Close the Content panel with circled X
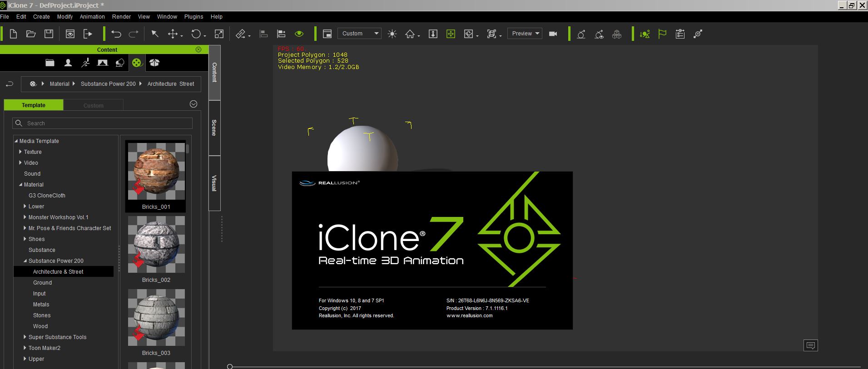Screen dimensions: 868x369 coord(198,49)
